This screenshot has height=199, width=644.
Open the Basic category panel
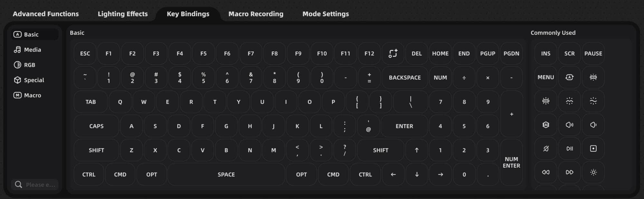coord(31,34)
